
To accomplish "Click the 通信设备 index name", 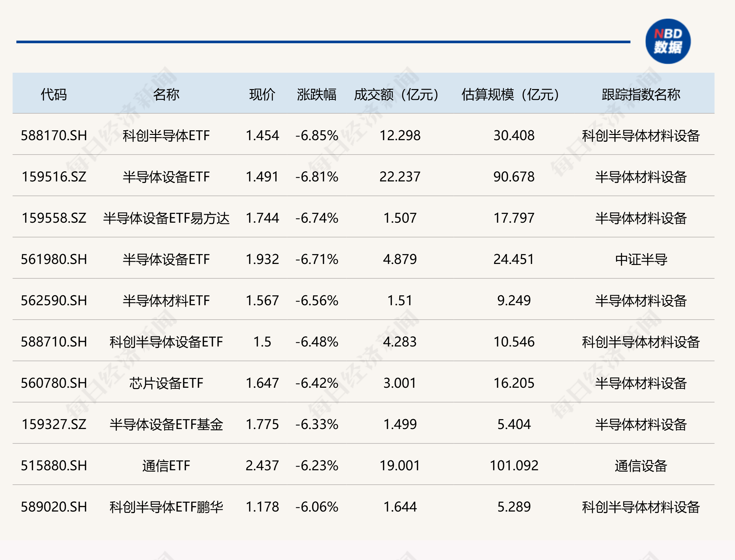I will (x=641, y=466).
